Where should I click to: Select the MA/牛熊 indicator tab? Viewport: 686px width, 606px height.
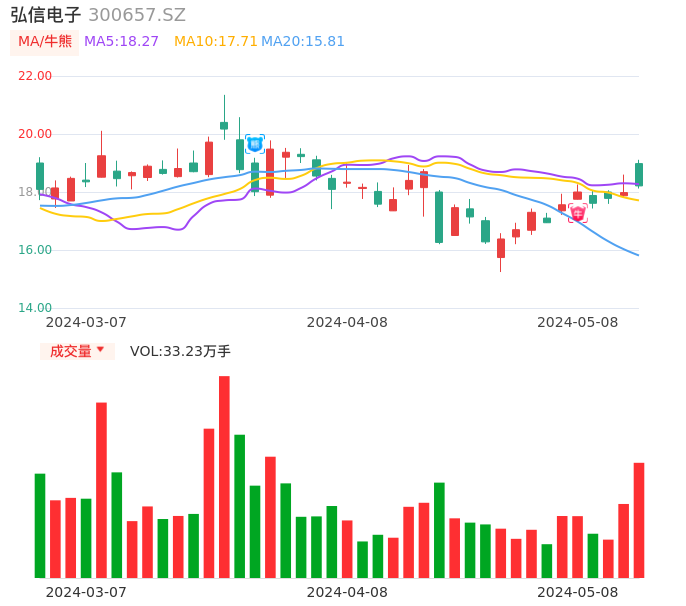43,42
